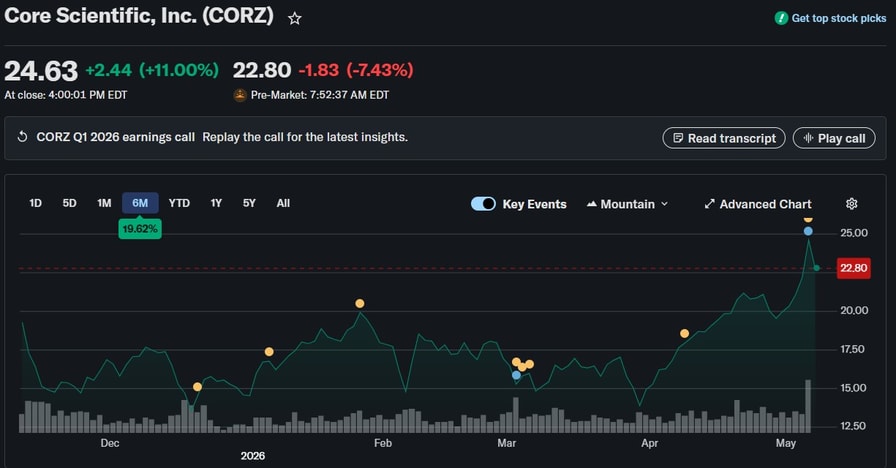The height and width of the screenshot is (468, 896).
Task: Click the yellow event marker in April
Action: [x=684, y=333]
